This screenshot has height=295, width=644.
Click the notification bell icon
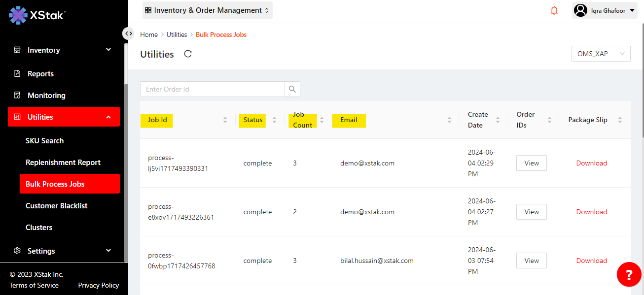[x=554, y=10]
